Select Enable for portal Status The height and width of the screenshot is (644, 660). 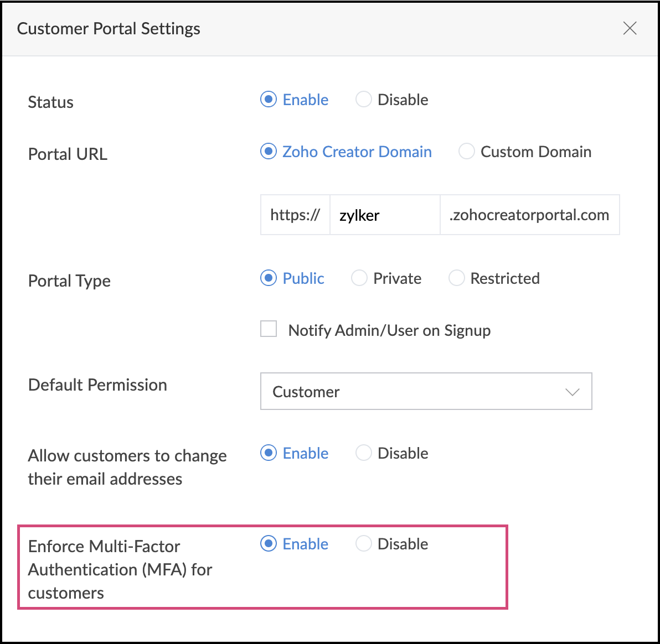point(269,100)
